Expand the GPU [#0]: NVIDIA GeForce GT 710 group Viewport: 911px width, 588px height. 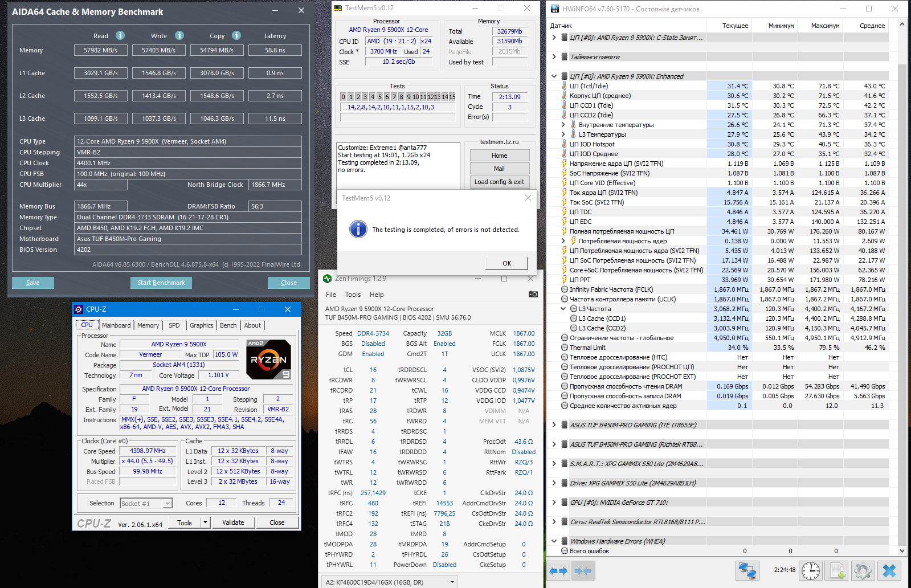[554, 503]
